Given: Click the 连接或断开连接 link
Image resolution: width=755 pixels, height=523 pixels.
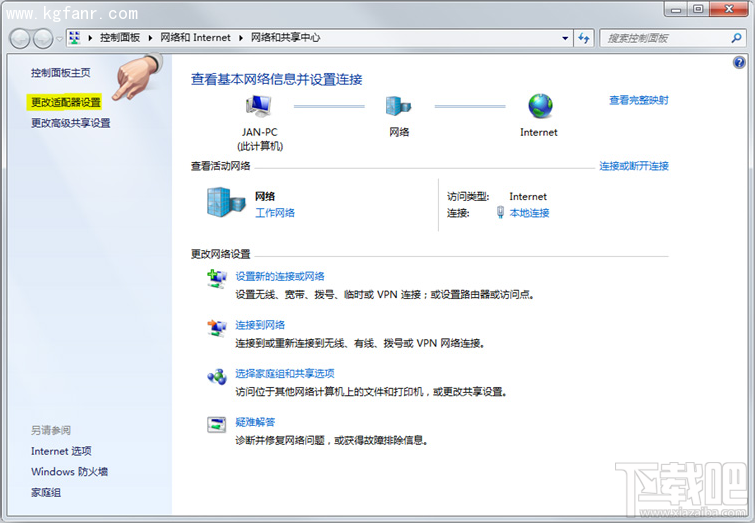Looking at the screenshot, I should [634, 166].
